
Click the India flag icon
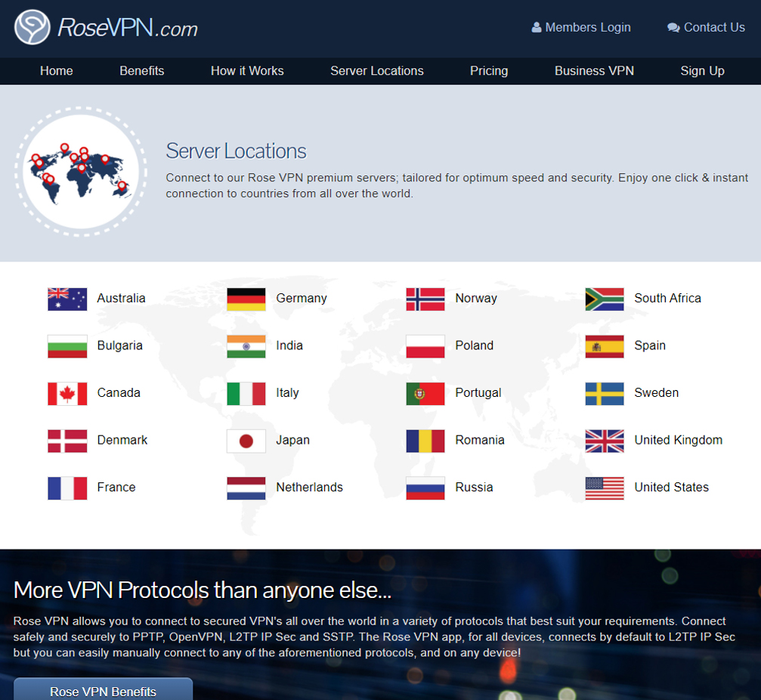point(246,346)
